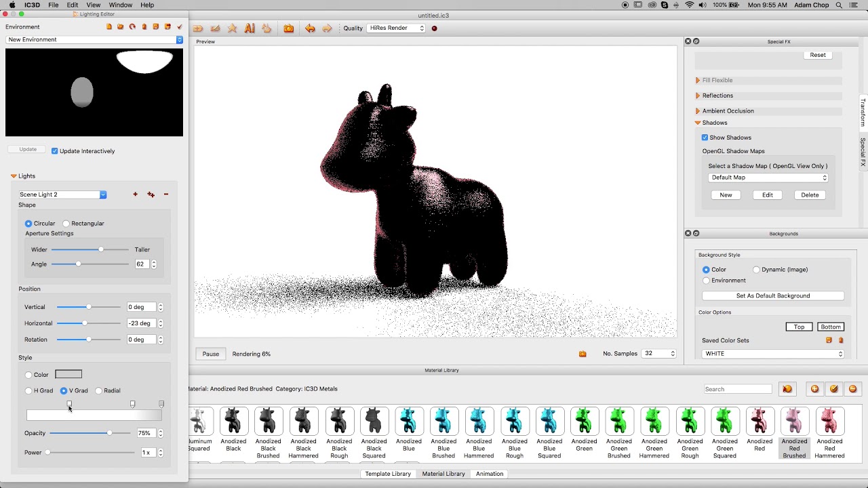The height and width of the screenshot is (488, 868).
Task: Collapse the Shadows section
Action: point(698,123)
